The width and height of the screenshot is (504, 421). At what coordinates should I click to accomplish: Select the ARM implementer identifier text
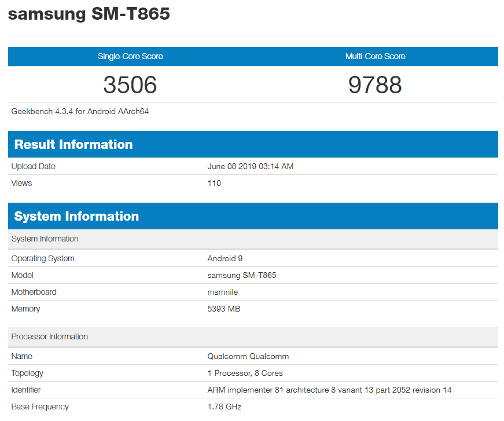329,390
